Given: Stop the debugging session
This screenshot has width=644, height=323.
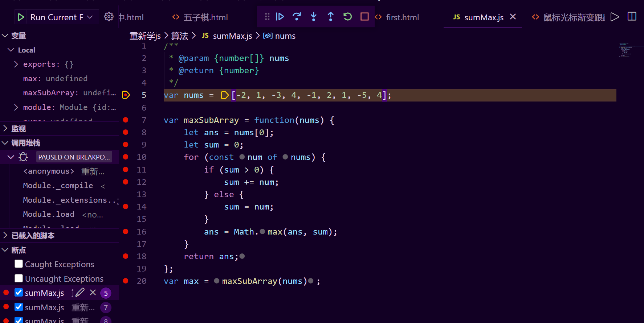Looking at the screenshot, I should point(364,17).
